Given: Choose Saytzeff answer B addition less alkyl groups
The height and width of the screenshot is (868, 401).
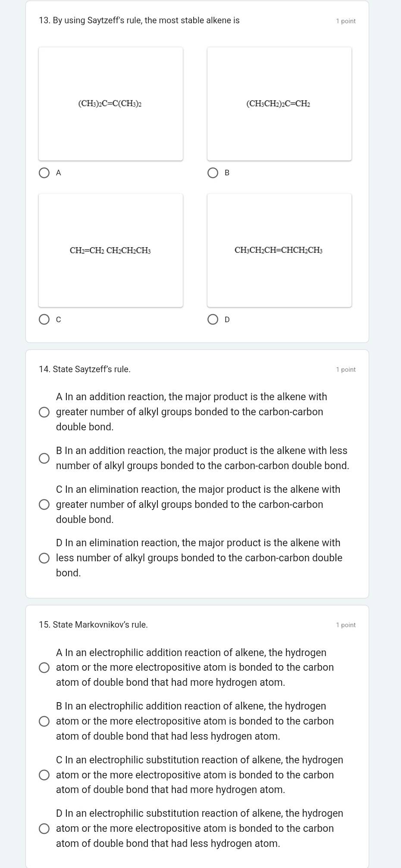Looking at the screenshot, I should point(44,458).
